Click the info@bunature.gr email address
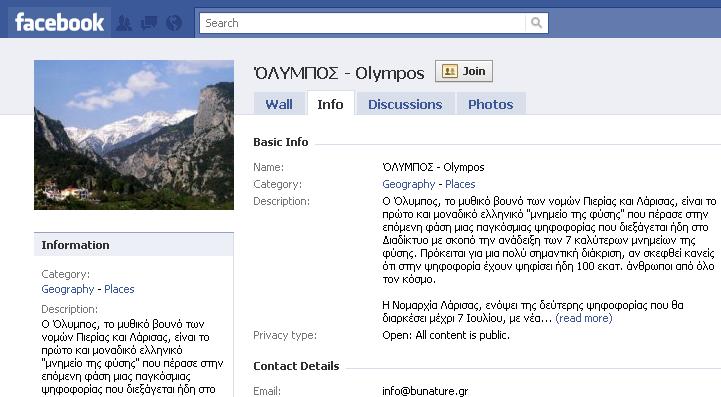The width and height of the screenshot is (721, 397). [x=425, y=391]
